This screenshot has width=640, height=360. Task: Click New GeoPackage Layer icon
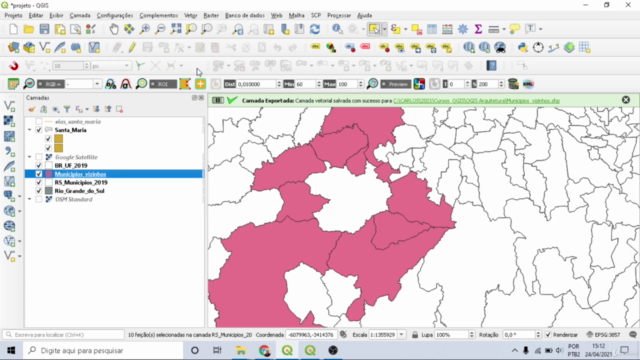click(29, 47)
